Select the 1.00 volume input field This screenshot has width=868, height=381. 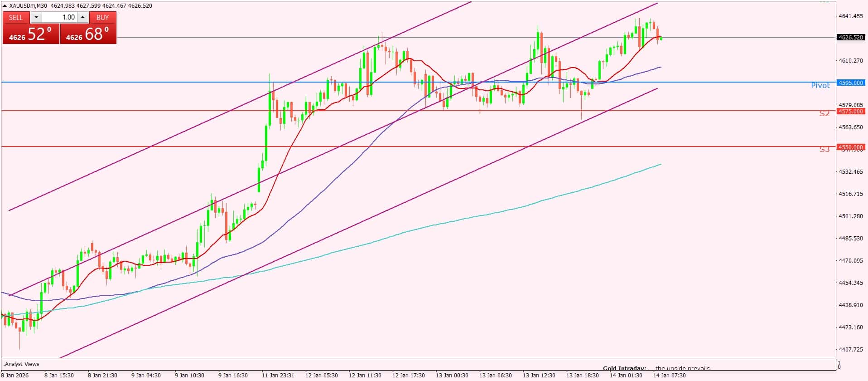59,17
